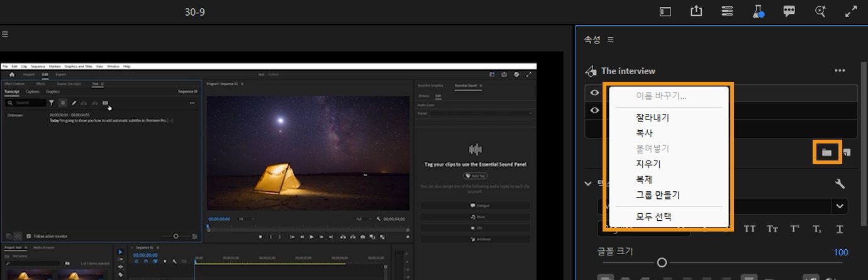Open the workspaces icon in top bar
This screenshot has width=868, height=280.
pos(727,11)
